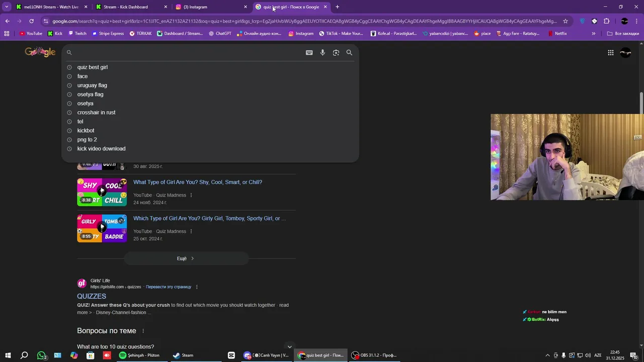This screenshot has height=362, width=644.
Task: Open the tab search dropdown arrow
Action: pos(7,7)
